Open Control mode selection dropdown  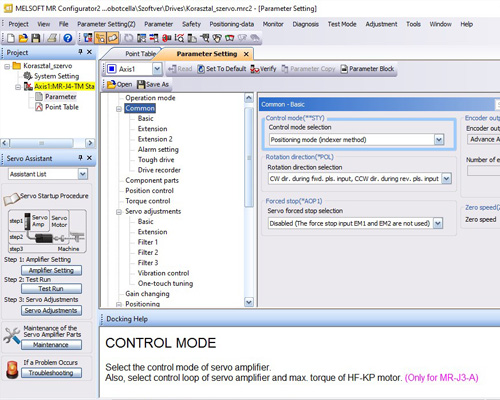click(439, 140)
